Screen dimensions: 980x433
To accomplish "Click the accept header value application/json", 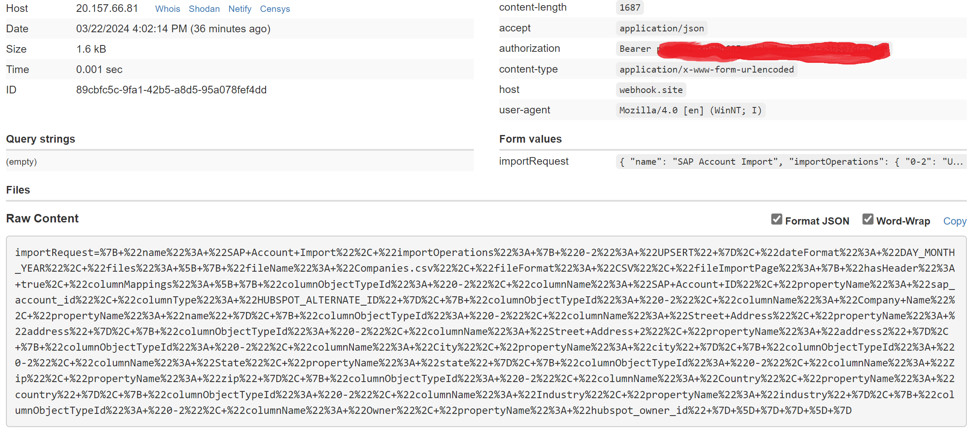I will click(x=662, y=28).
